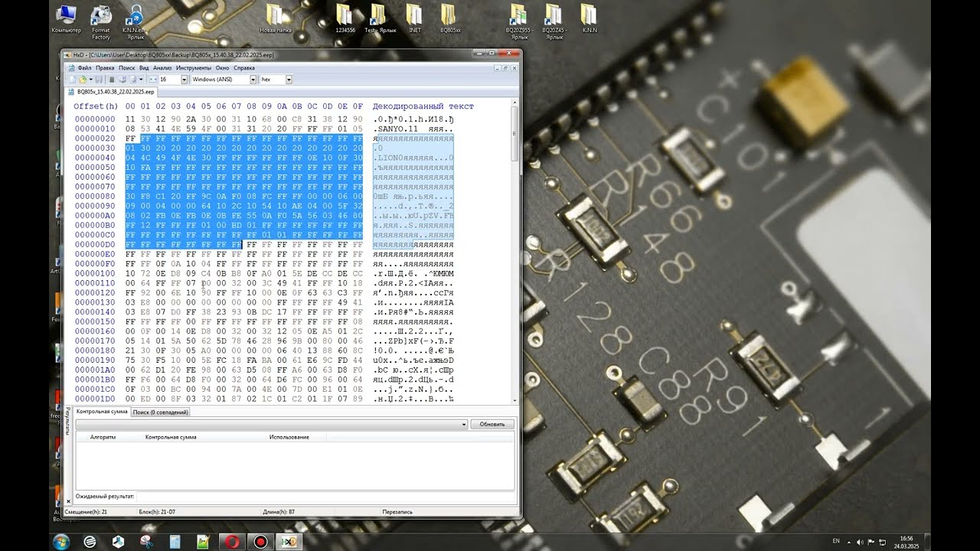Click the HxD taskbar icon
This screenshot has height=551, width=980.
tap(289, 541)
